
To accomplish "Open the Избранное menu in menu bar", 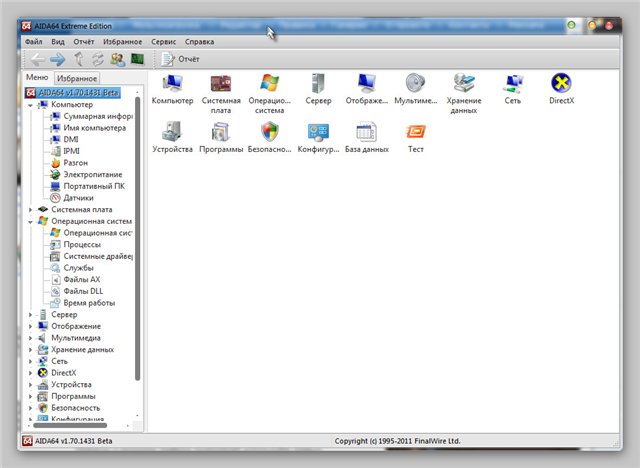I will [x=122, y=42].
